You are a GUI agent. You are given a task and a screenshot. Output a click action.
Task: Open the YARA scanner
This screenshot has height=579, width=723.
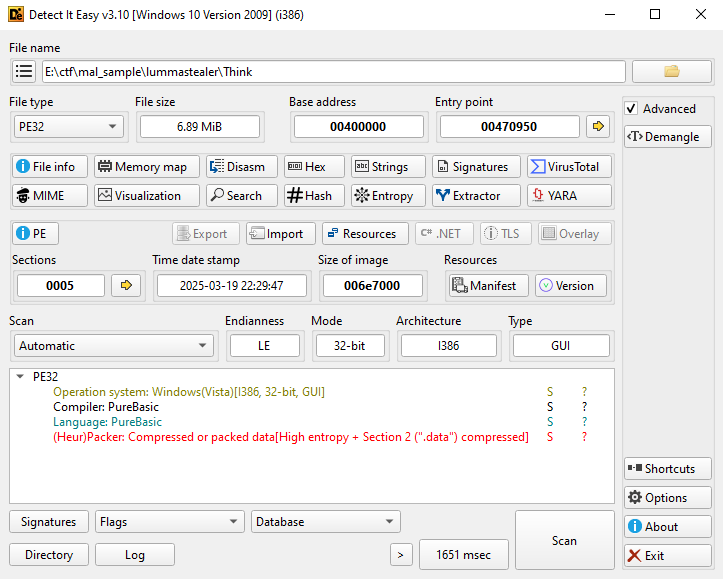coord(569,195)
